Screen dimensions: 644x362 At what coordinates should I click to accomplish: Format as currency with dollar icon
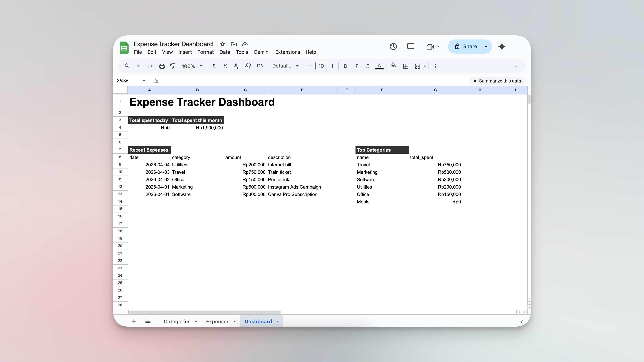(214, 66)
